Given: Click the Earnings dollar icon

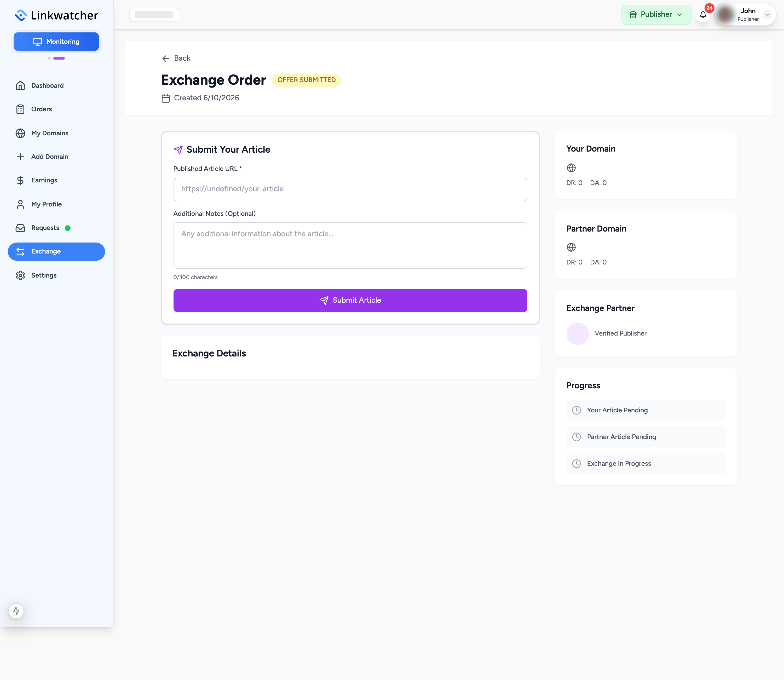Looking at the screenshot, I should tap(20, 180).
